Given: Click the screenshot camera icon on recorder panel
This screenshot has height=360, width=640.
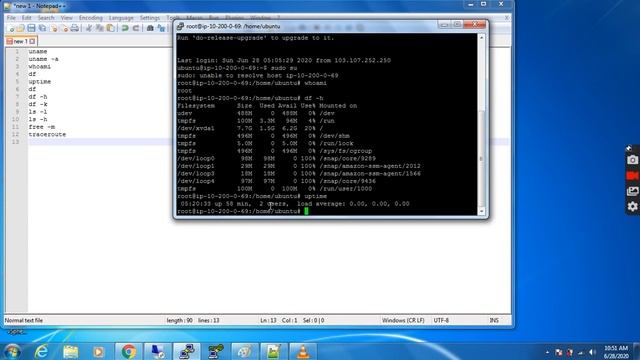Looking at the screenshot, I should [632, 160].
